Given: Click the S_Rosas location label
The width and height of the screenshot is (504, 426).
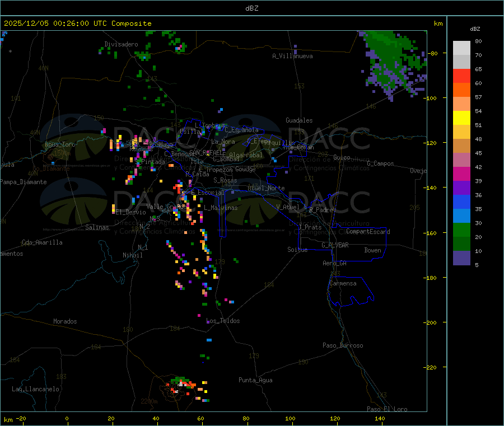Looking at the screenshot, I should coord(225,180).
